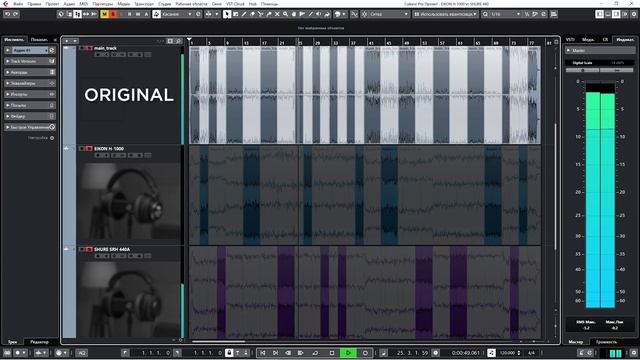Choose the Comp hand tool
Screen dimensions: 640x360
point(293,14)
